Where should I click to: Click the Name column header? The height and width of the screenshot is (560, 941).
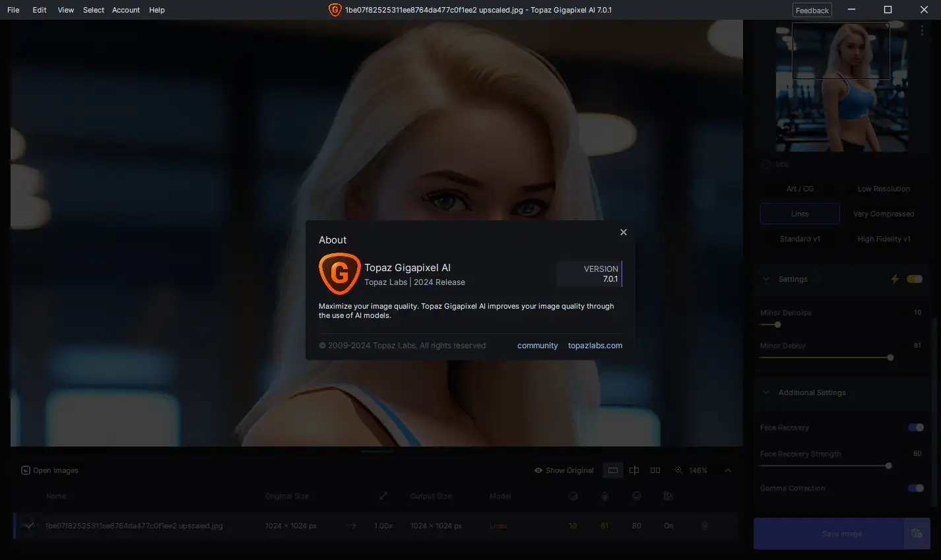[56, 496]
